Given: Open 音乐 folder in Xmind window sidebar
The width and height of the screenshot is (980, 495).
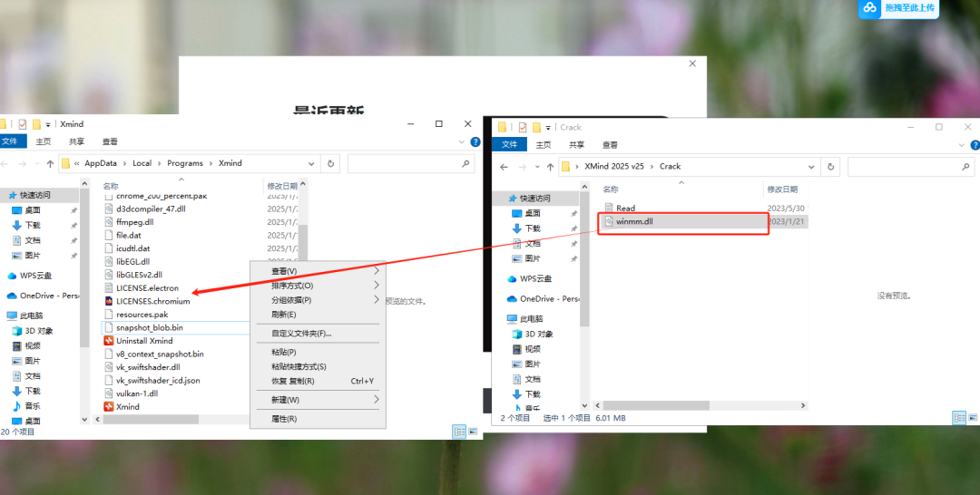Looking at the screenshot, I should click(27, 406).
